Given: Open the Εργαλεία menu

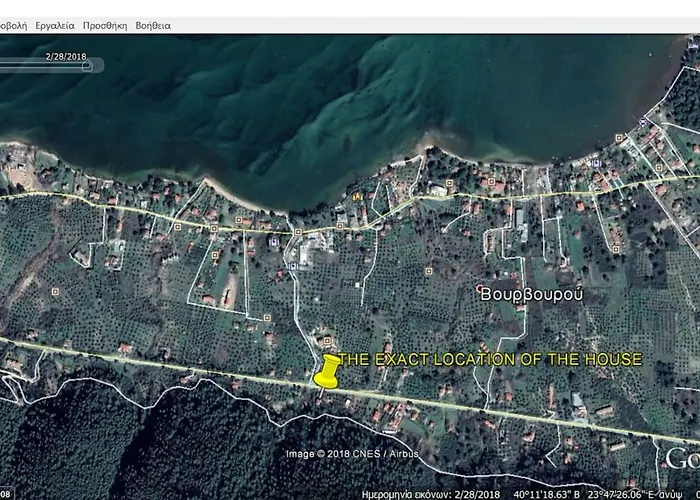Looking at the screenshot, I should 56,25.
